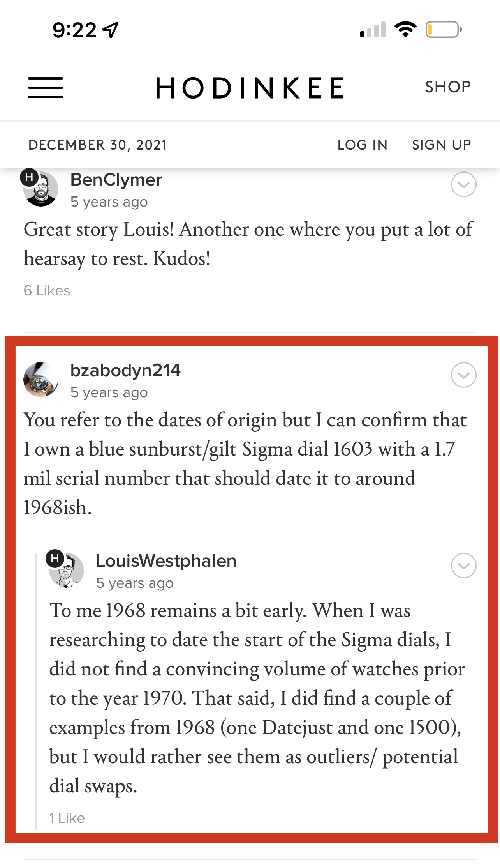Tap the 9:22 clock in status bar

(x=75, y=30)
